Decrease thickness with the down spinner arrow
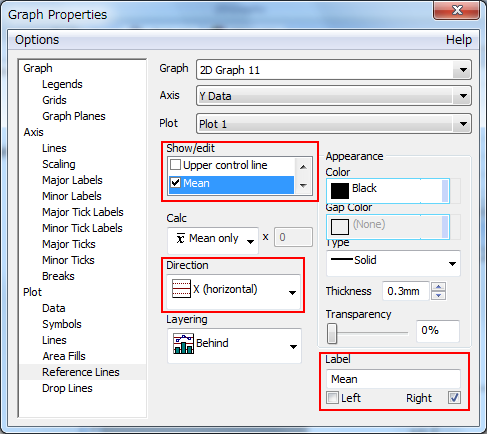Image resolution: width=487 pixels, height=434 pixels. point(439,295)
